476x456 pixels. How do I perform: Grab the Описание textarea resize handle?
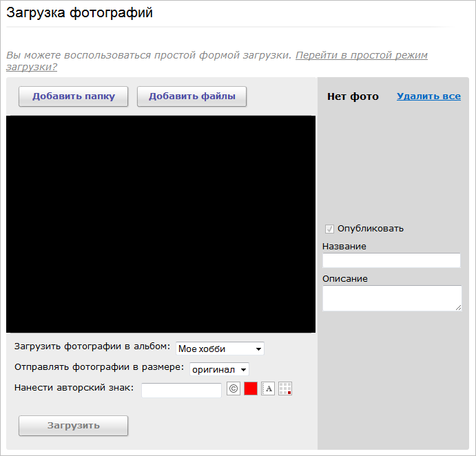point(458,308)
